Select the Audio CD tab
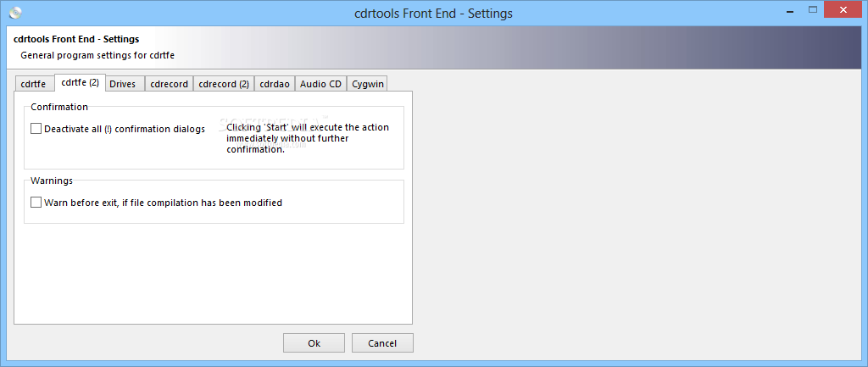Image resolution: width=868 pixels, height=367 pixels. click(x=321, y=84)
